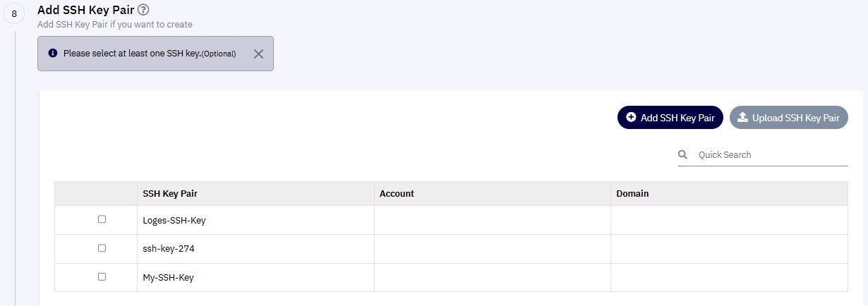Click the info icon in the SSH key notice
Screen dimensions: 868x306
click(52, 54)
